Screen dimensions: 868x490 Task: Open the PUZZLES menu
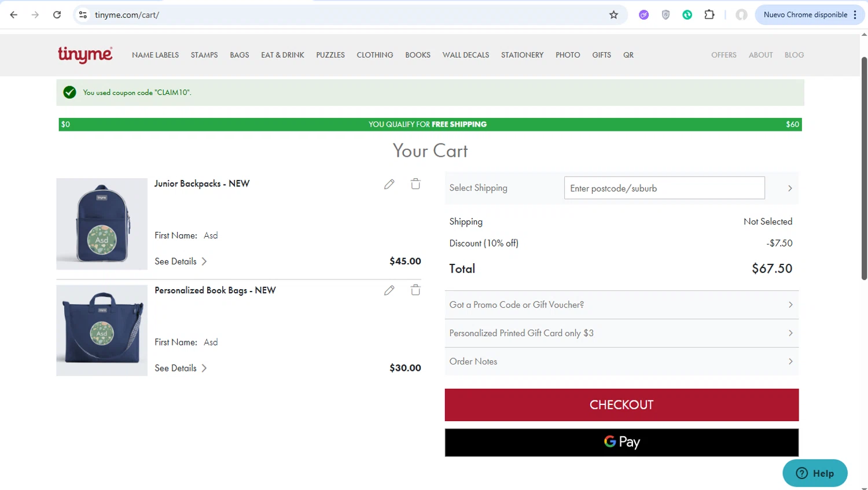pyautogui.click(x=330, y=55)
